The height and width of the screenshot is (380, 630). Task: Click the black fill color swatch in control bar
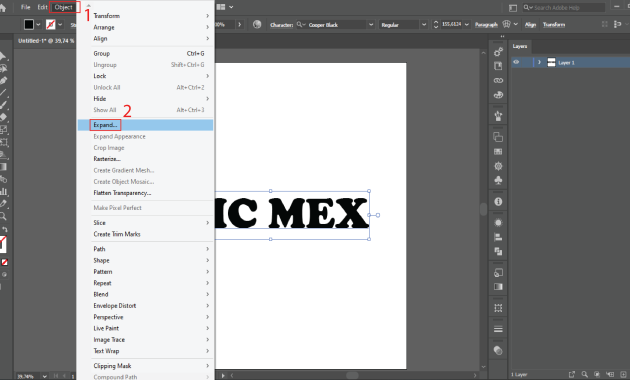(29, 25)
